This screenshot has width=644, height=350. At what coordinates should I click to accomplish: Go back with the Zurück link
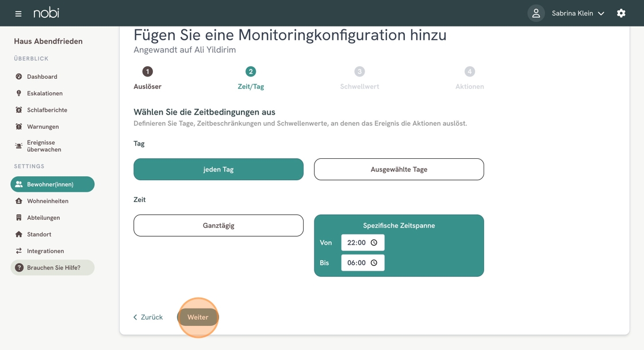click(148, 317)
